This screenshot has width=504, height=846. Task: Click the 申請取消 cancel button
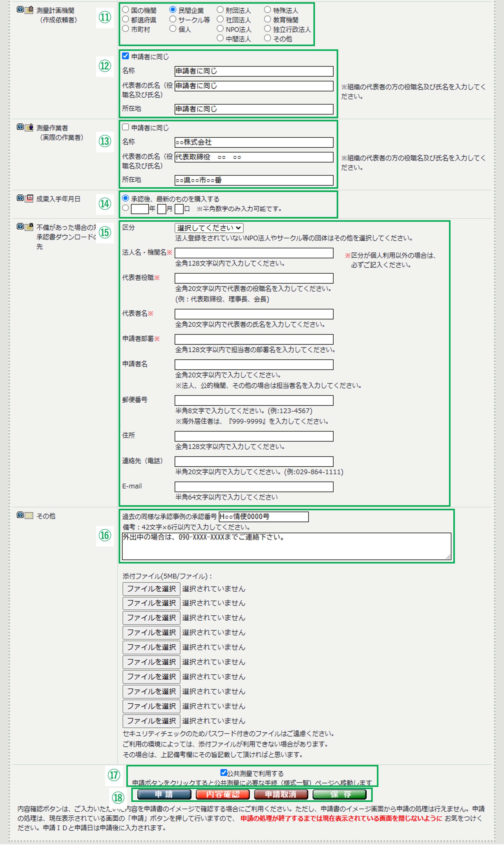click(281, 795)
